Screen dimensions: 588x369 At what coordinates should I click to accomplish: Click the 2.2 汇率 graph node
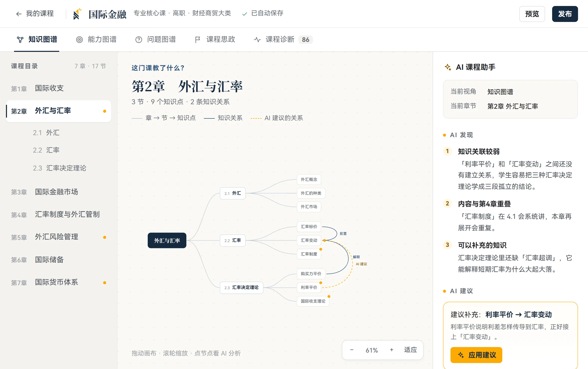click(233, 240)
